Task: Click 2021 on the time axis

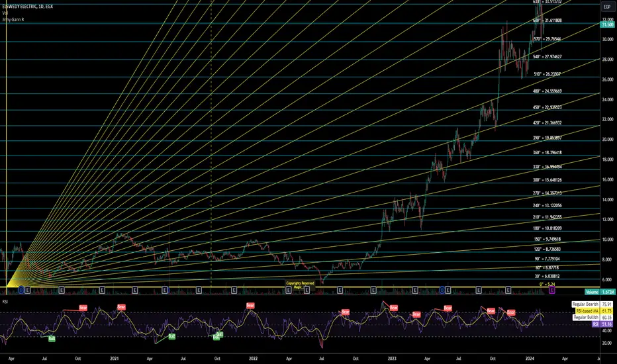Action: tap(114, 359)
